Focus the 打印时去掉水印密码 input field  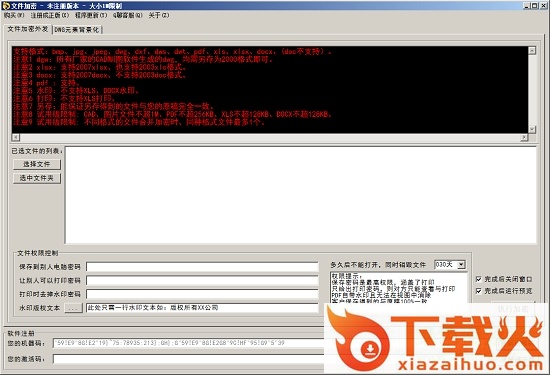point(202,294)
